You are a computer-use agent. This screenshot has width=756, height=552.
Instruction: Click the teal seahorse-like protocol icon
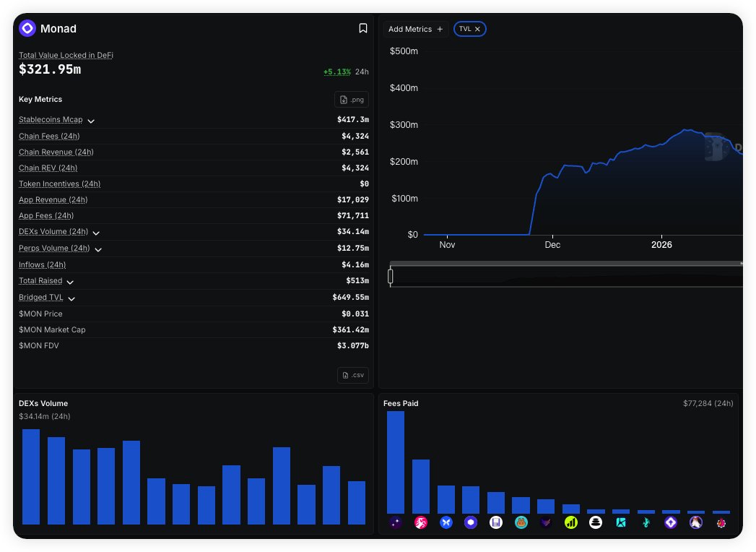click(x=646, y=522)
